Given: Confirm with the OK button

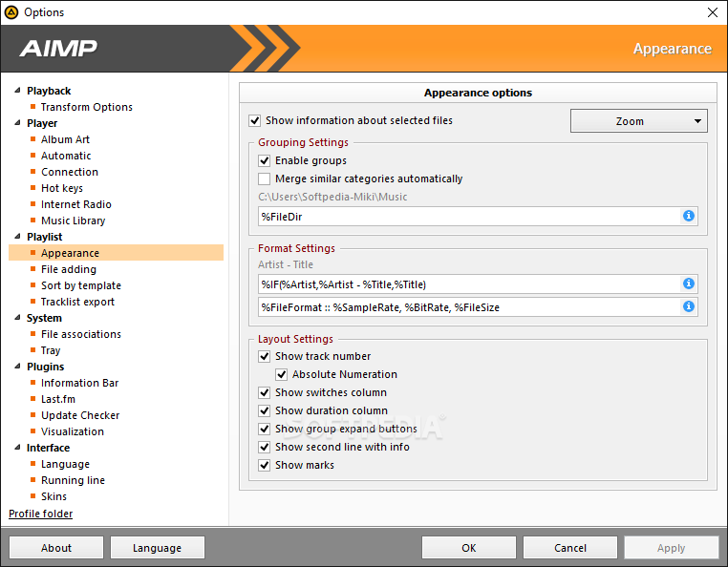Looking at the screenshot, I should coord(469,548).
